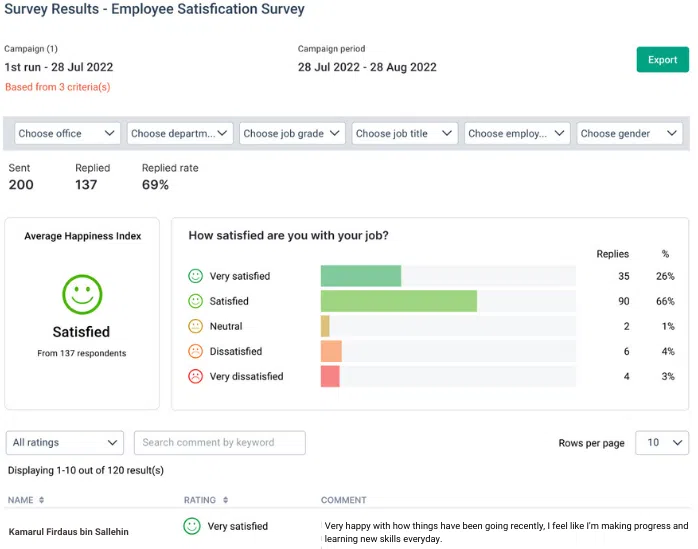
Task: Click the Satisfied light green bar
Action: pos(398,301)
